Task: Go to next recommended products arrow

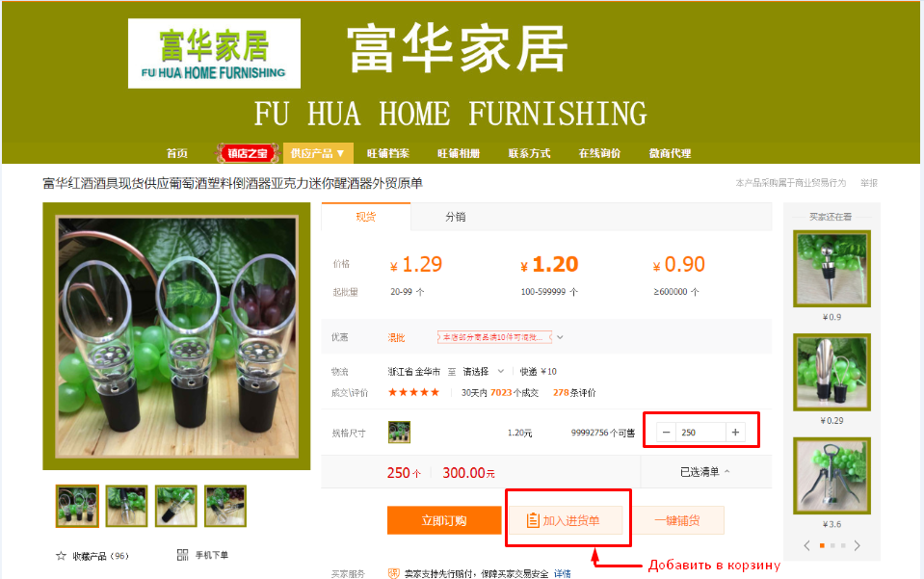Action: click(x=858, y=545)
